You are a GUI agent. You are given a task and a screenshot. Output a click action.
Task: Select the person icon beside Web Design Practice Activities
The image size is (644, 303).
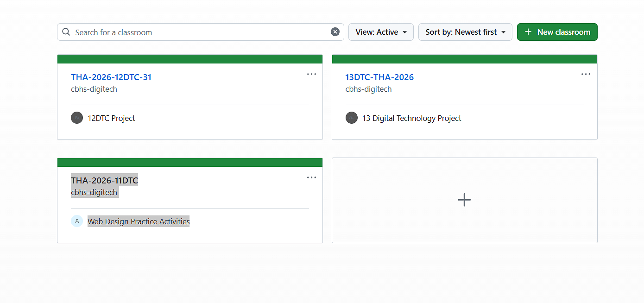click(77, 221)
